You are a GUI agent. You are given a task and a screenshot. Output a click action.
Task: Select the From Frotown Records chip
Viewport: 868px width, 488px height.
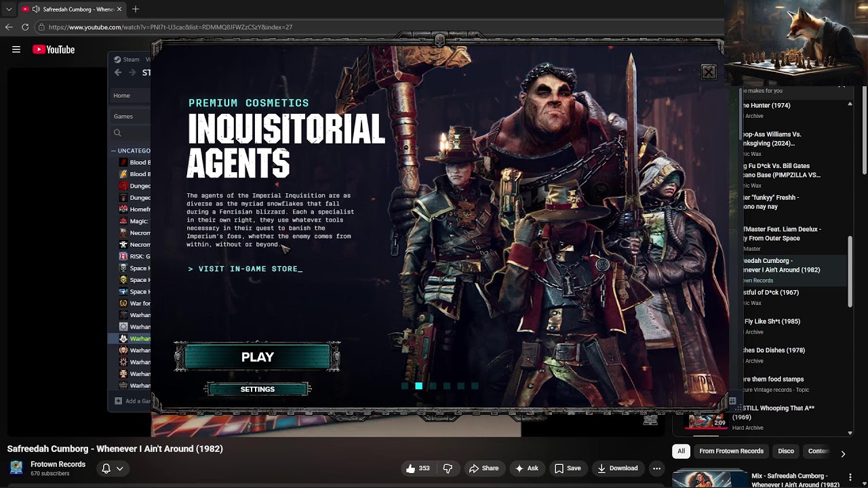(731, 451)
